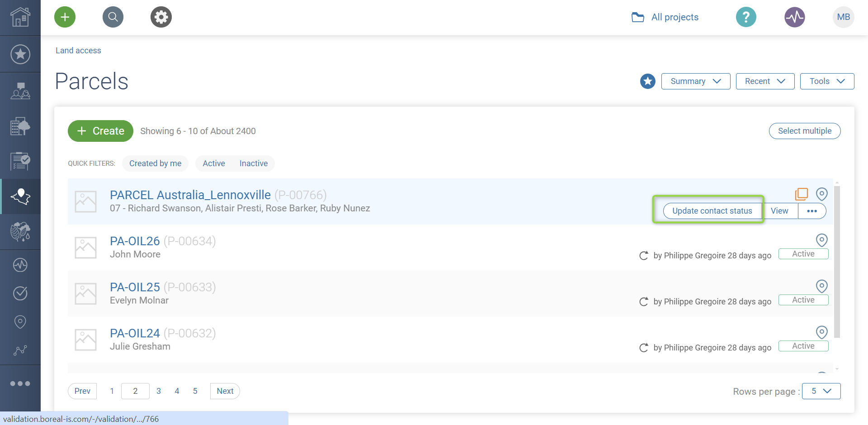The image size is (868, 425).
Task: Toggle the Inactive quick filter
Action: (254, 163)
